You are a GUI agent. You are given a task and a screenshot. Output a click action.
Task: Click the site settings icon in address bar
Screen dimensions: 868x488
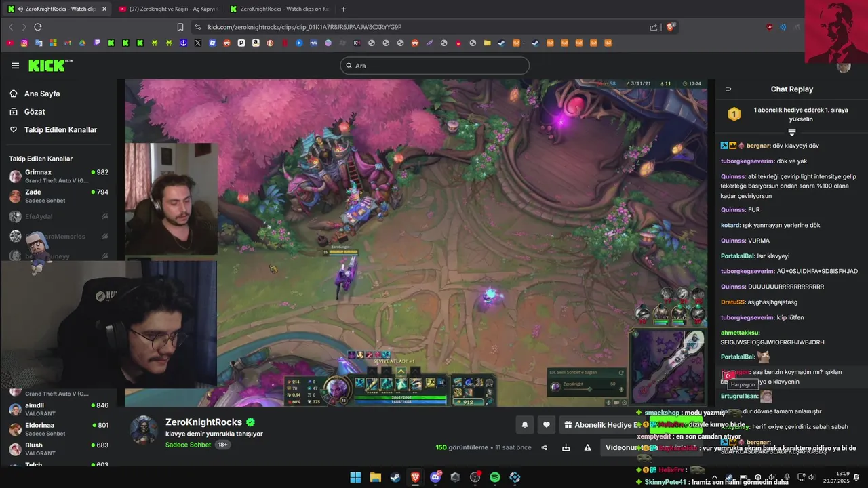(197, 27)
